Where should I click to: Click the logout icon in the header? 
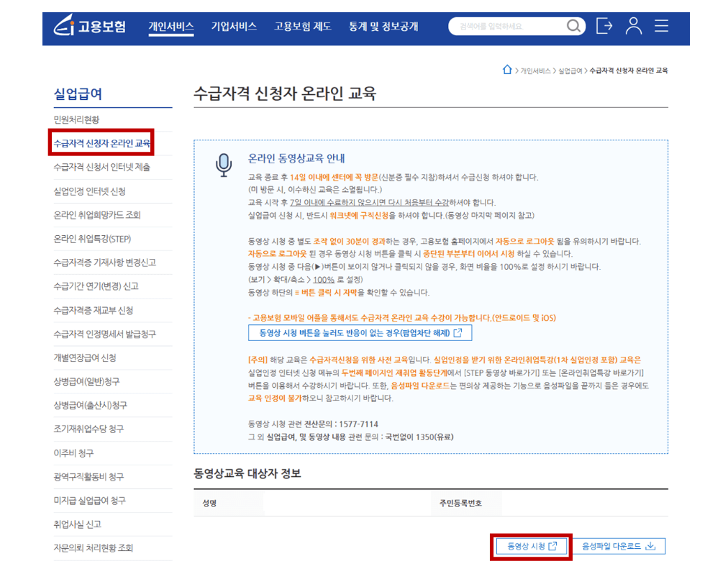click(x=604, y=26)
